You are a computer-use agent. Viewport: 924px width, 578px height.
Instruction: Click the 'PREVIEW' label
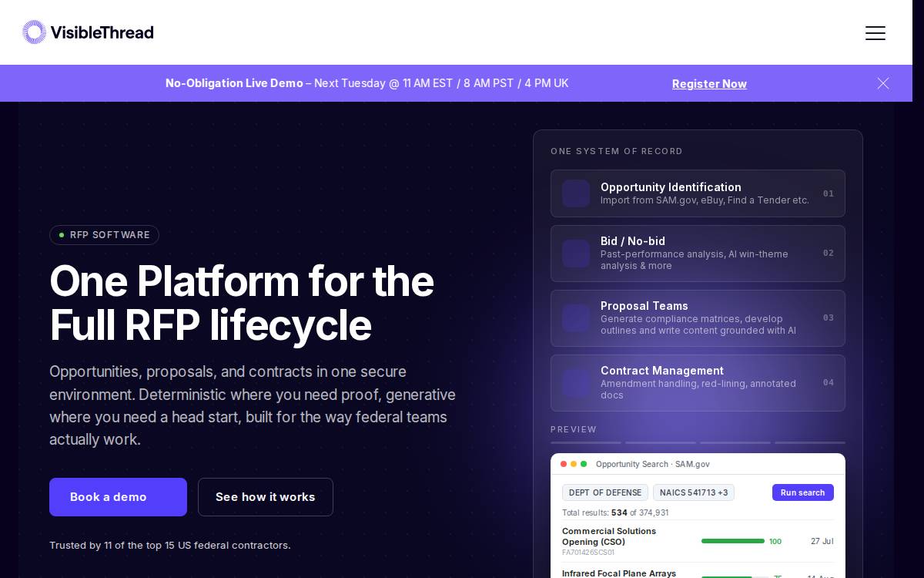574,429
